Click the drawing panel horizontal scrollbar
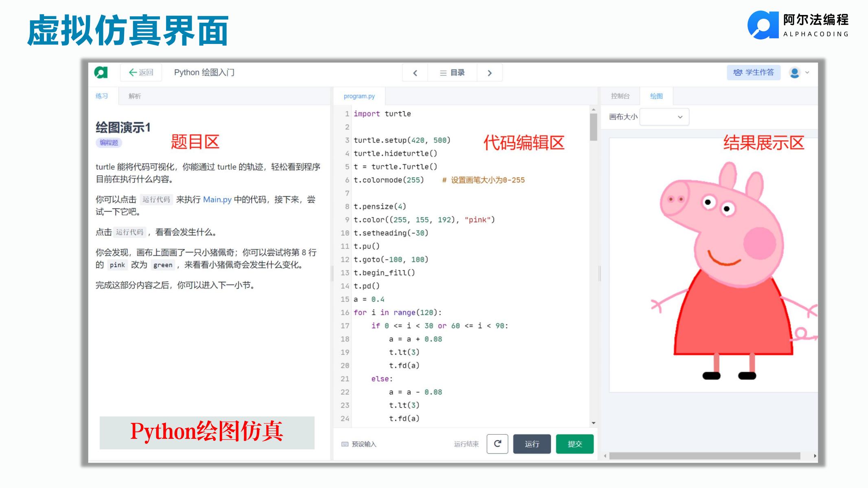868x488 pixels. coord(704,456)
